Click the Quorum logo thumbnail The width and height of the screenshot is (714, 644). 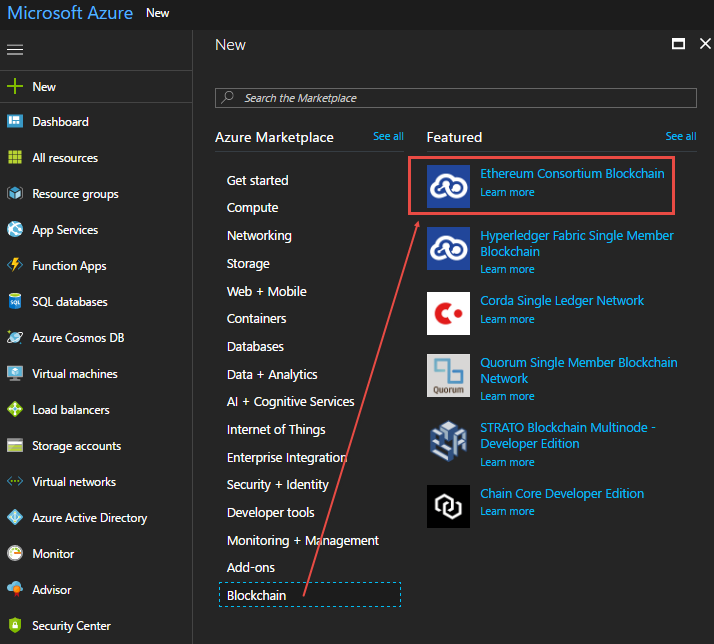tap(448, 375)
